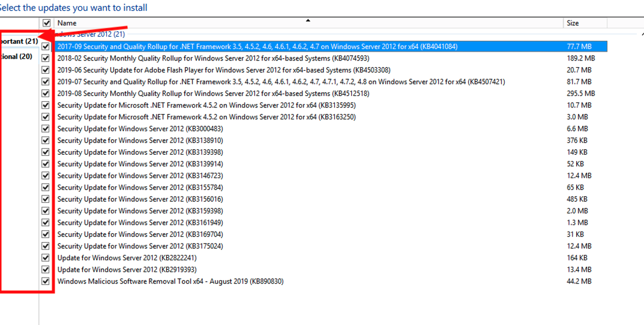Uncheck Malicious Software Removal Tool KB890830 checkbox
644x325 pixels.
pyautogui.click(x=46, y=281)
